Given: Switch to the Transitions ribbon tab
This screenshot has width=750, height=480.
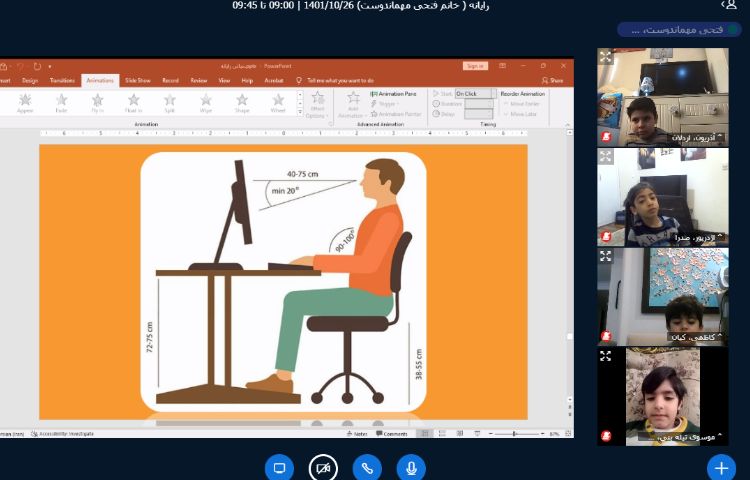Looking at the screenshot, I should click(62, 80).
